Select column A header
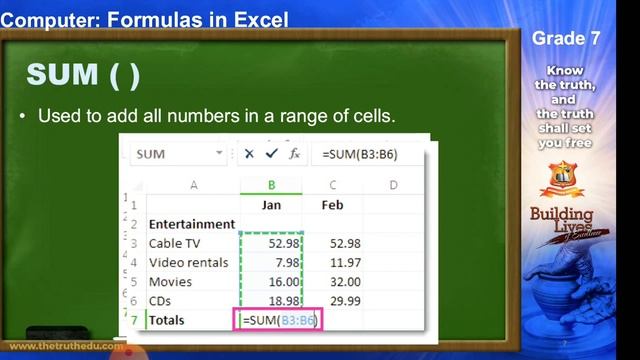The image size is (640, 360). tap(193, 185)
